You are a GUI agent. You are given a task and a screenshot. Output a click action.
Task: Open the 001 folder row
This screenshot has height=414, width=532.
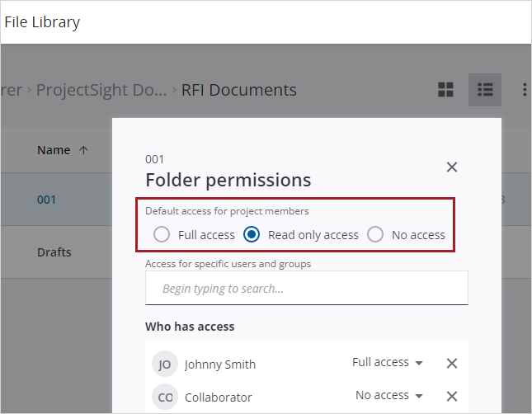[x=56, y=200]
